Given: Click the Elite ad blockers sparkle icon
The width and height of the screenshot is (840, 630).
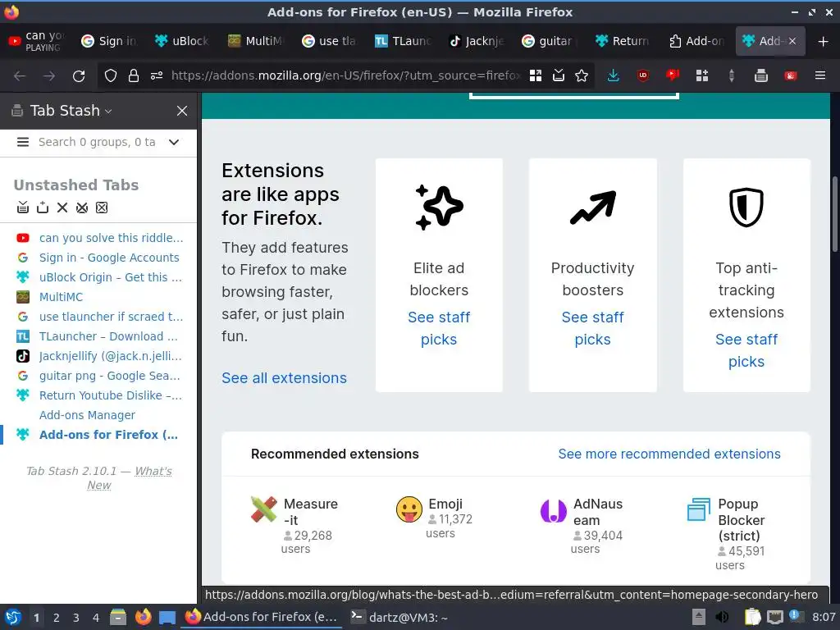Looking at the screenshot, I should [439, 208].
